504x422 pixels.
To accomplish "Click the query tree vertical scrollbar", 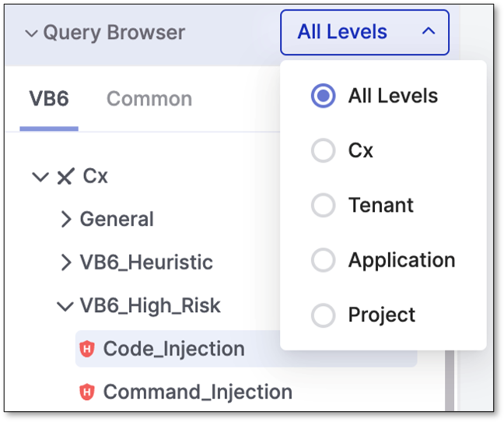I will (x=450, y=381).
